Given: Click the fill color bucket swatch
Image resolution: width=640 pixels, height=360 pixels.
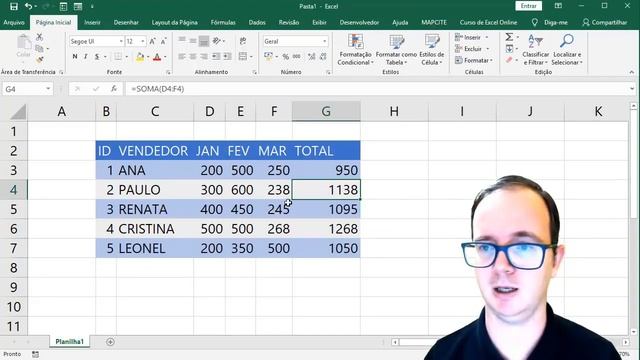Looking at the screenshot, I should [x=140, y=57].
